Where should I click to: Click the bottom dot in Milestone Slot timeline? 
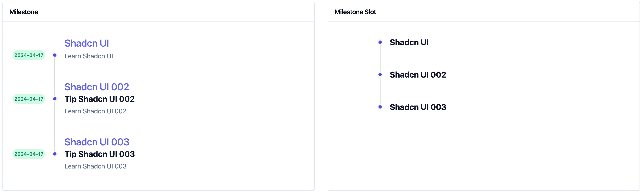point(380,107)
